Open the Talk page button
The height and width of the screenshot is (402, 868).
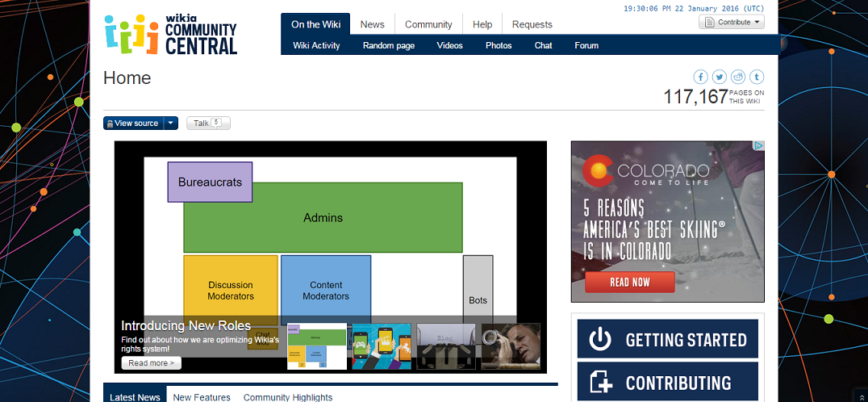208,123
